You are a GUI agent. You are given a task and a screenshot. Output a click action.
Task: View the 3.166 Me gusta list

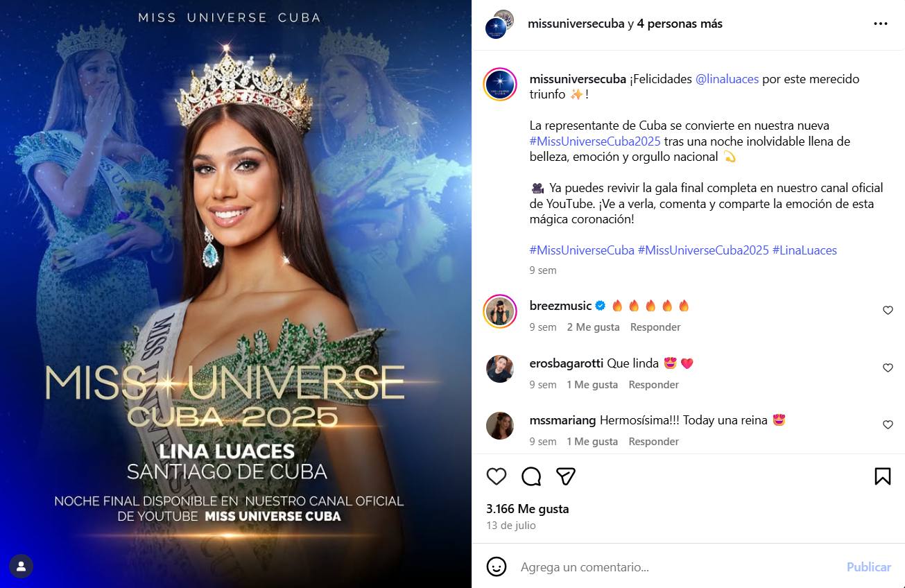[x=528, y=509]
